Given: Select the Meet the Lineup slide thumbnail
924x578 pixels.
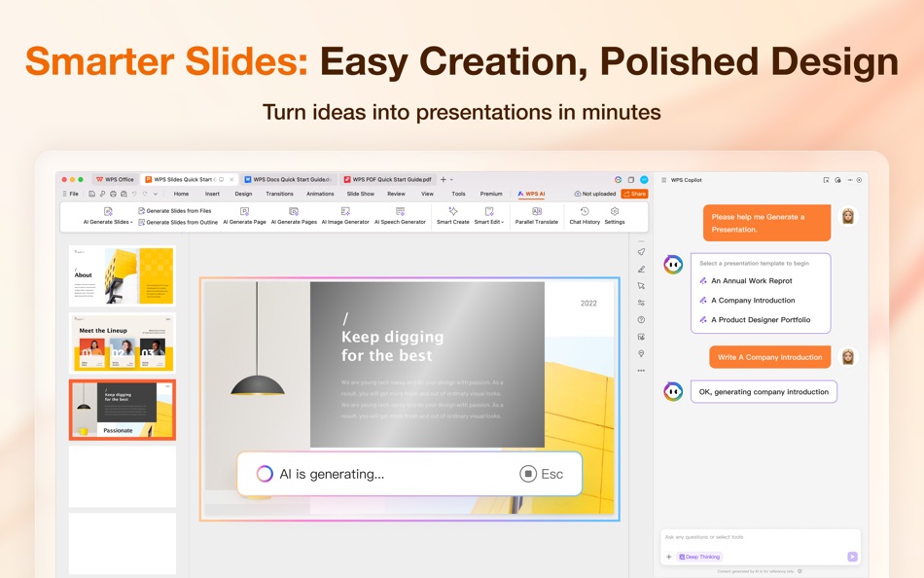Looking at the screenshot, I should (122, 343).
